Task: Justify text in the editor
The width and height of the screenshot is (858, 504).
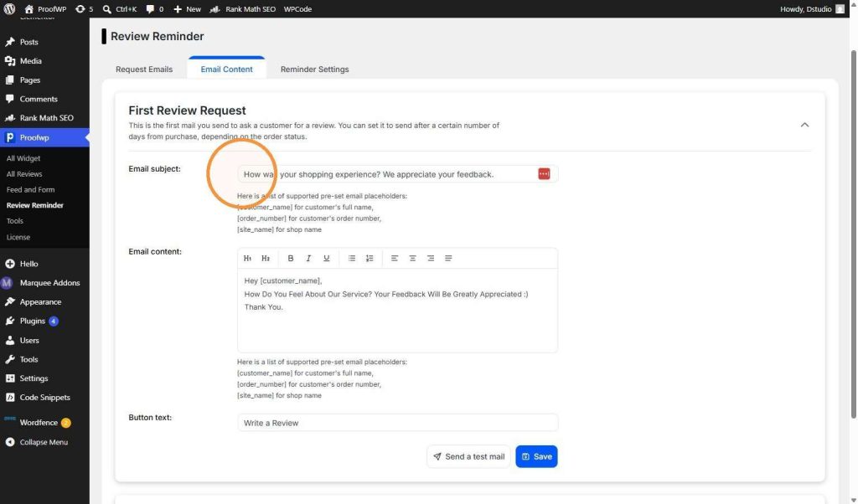Action: coord(448,258)
